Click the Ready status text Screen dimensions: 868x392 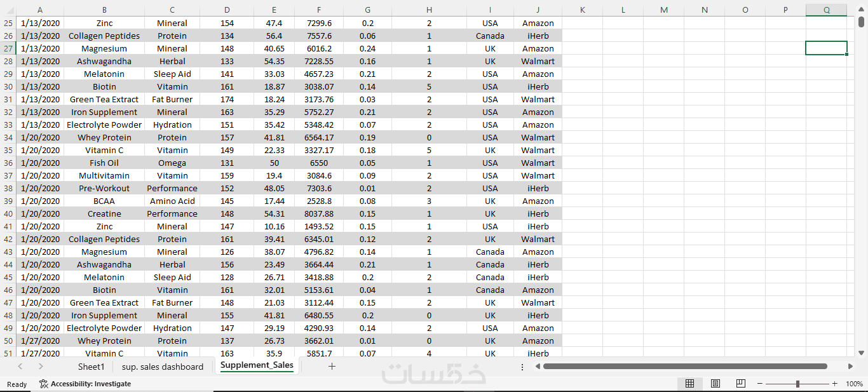coord(17,384)
